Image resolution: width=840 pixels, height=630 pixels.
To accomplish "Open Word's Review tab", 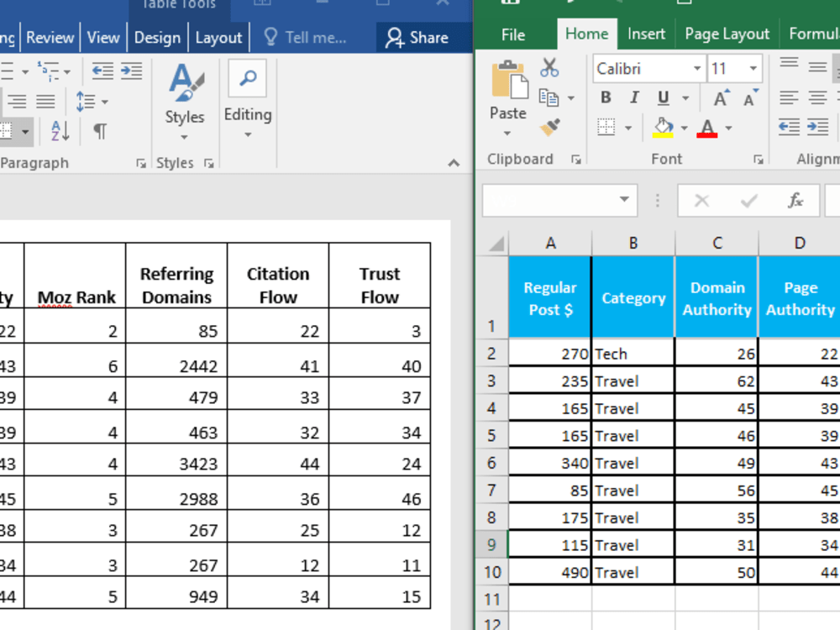I will coord(50,38).
